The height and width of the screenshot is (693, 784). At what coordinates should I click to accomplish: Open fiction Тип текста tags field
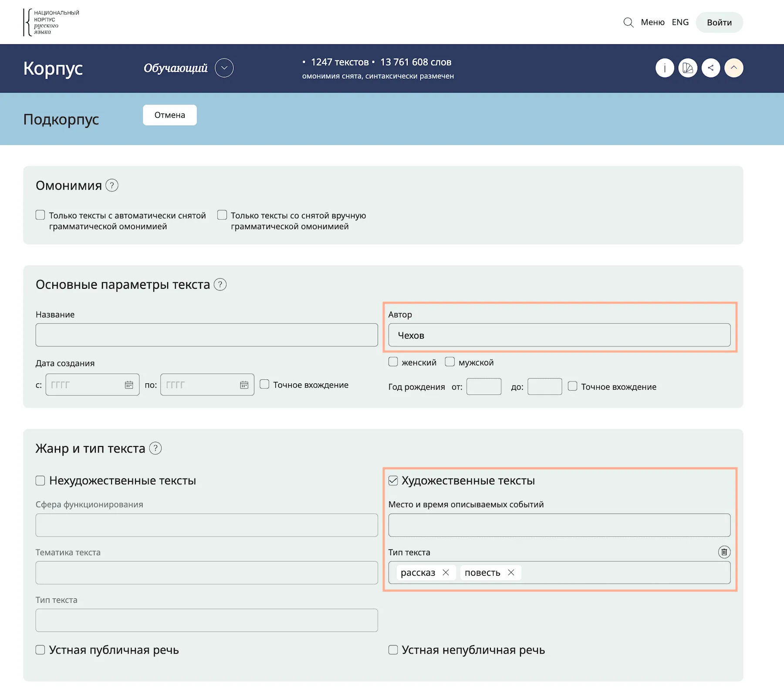(x=559, y=572)
